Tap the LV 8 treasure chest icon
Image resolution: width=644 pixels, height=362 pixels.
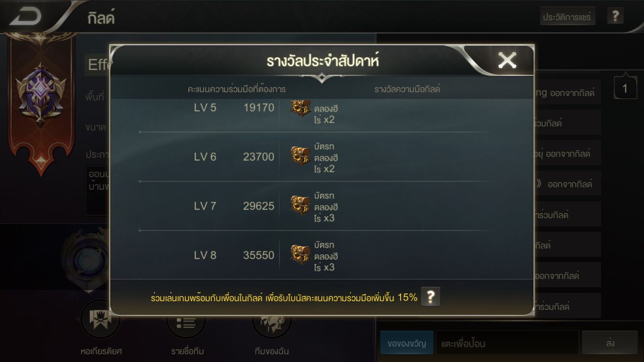tap(300, 255)
